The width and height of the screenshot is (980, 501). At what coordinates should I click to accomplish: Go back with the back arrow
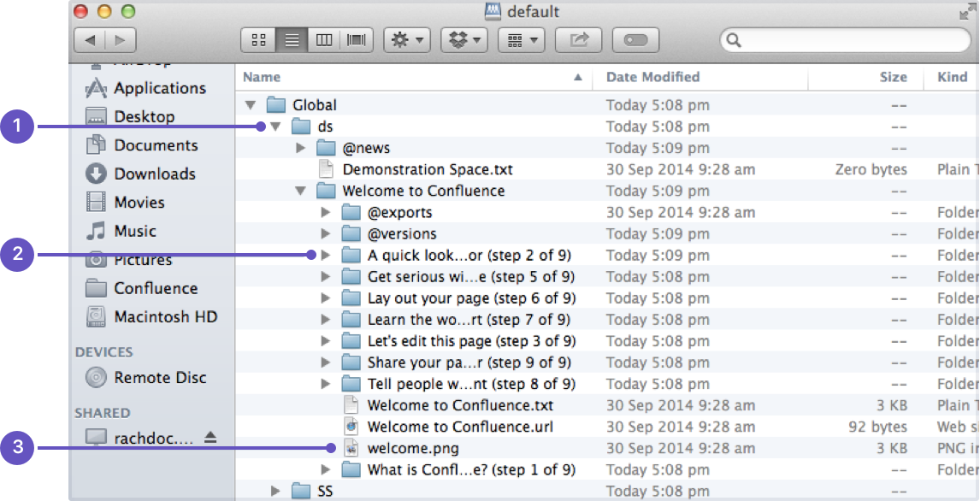point(90,40)
